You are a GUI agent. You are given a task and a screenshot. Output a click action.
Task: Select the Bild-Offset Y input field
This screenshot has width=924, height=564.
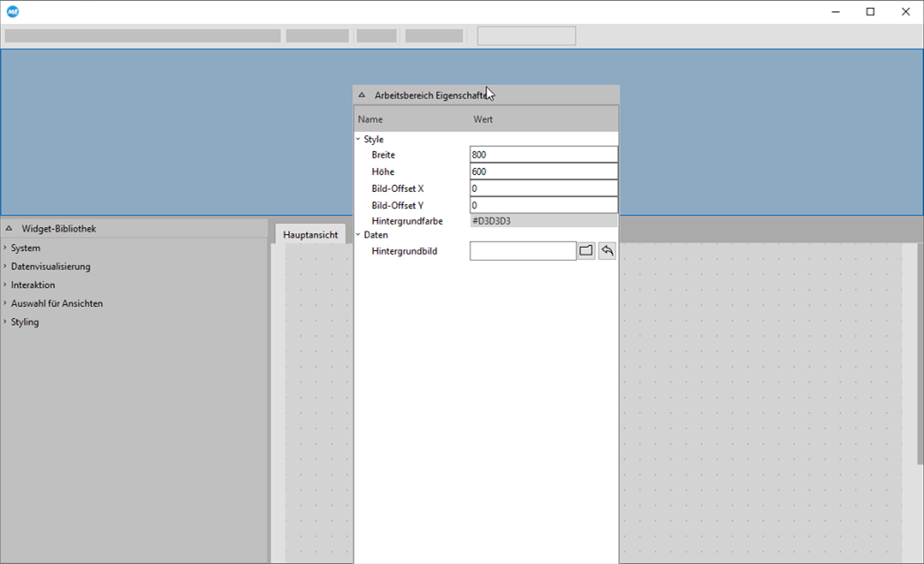543,205
